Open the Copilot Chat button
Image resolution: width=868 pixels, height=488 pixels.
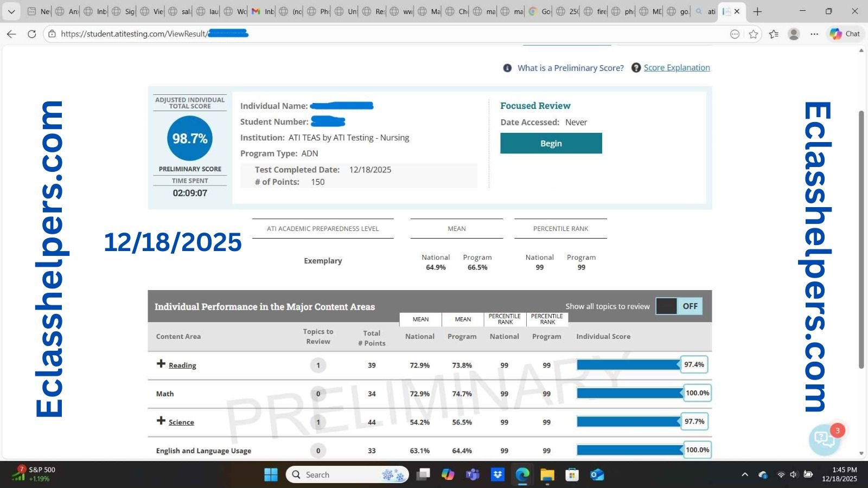click(845, 34)
